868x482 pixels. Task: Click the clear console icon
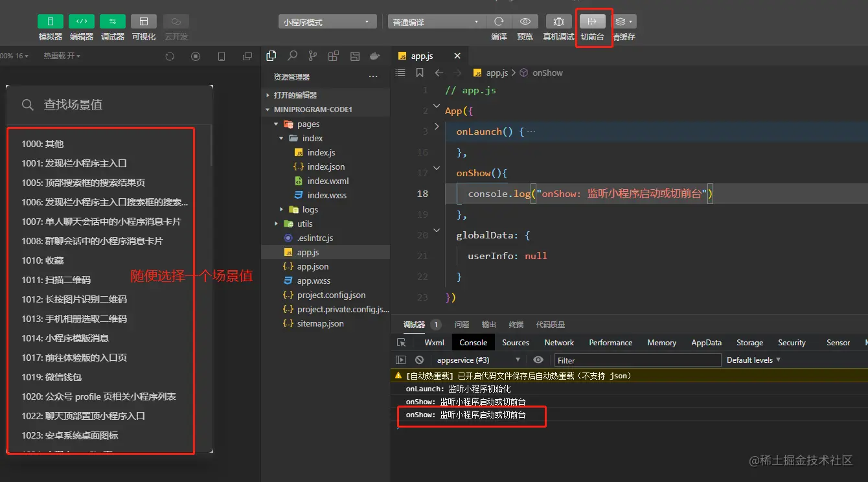tap(419, 360)
